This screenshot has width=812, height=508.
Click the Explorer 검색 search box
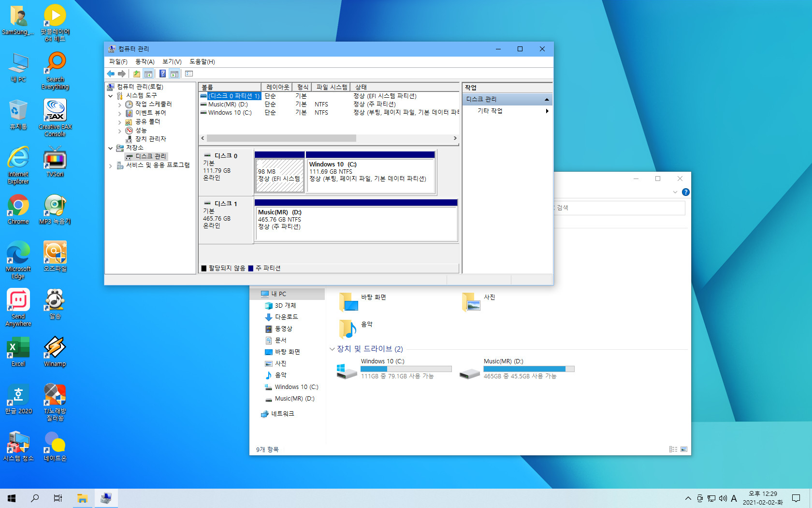click(x=619, y=208)
